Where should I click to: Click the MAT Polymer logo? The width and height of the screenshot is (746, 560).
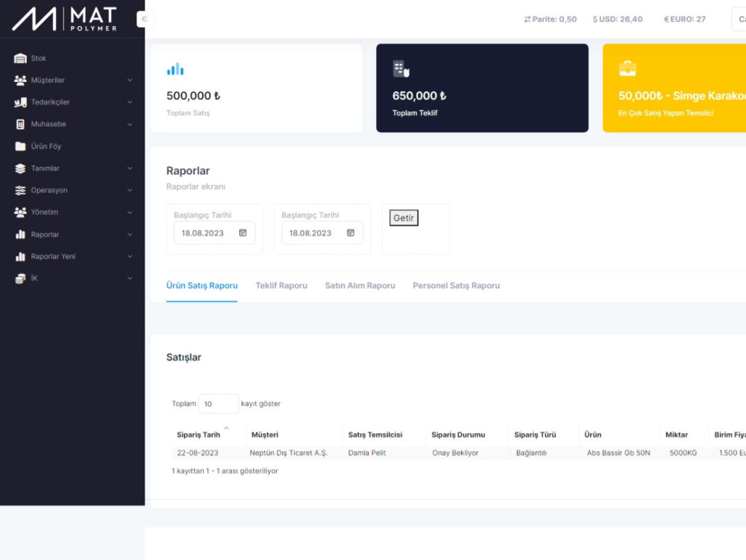[64, 19]
